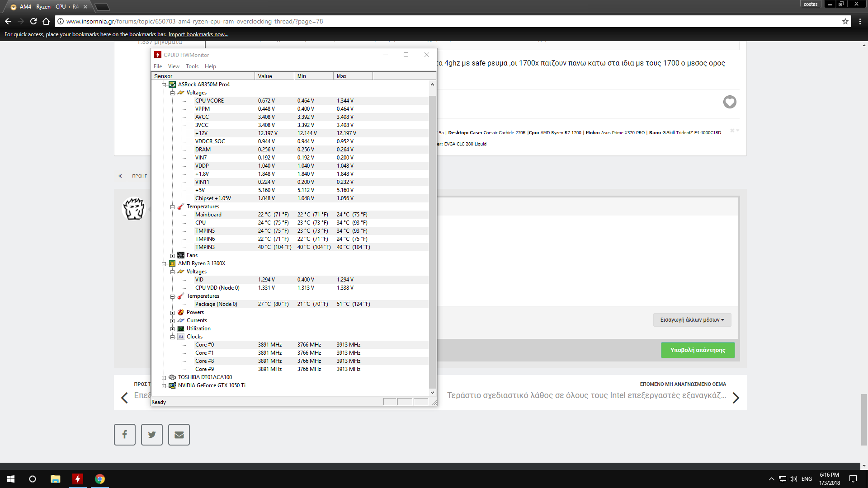Expand the NVIDIA GeForce GTX 1050 Ti node

click(164, 386)
